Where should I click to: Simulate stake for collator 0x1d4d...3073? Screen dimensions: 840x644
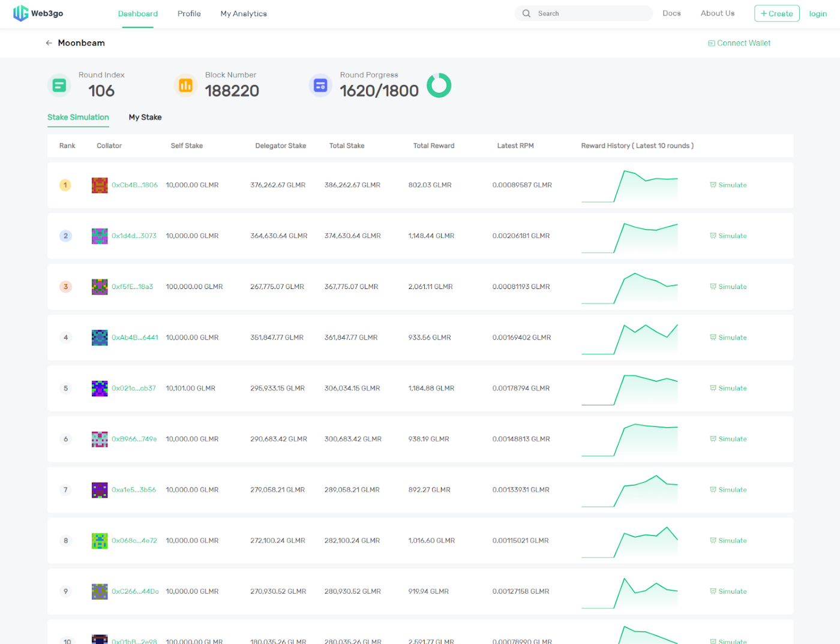[x=728, y=236]
